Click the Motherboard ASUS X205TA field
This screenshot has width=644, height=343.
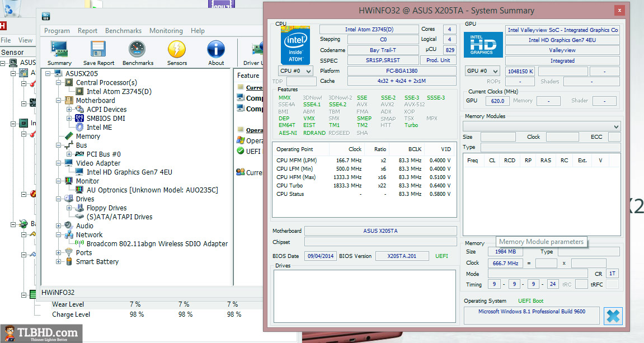pos(380,231)
